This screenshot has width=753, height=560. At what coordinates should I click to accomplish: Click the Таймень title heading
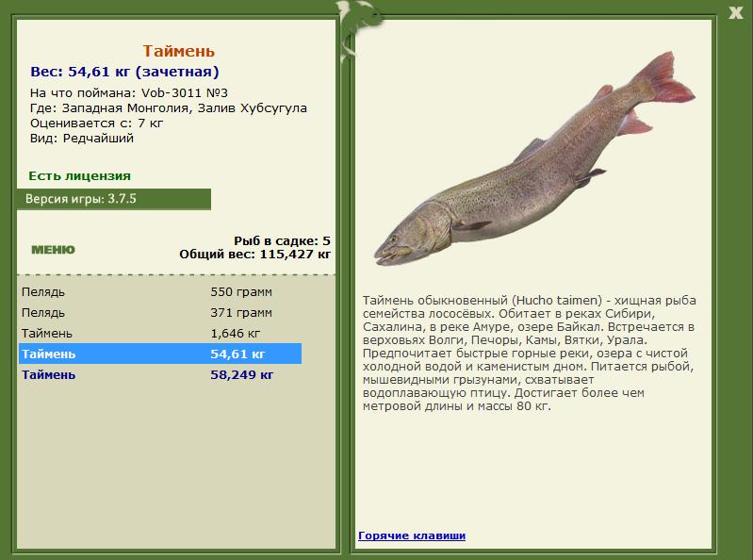click(179, 52)
